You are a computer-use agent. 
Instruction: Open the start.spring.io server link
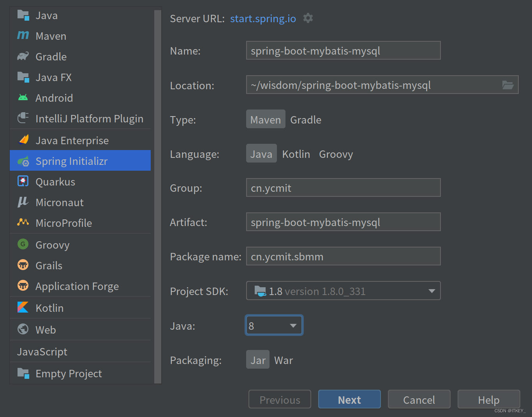pos(263,18)
